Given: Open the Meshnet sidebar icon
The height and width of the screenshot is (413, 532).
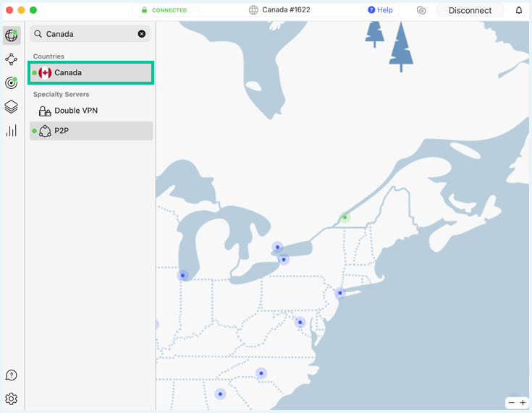Looking at the screenshot, I should pyautogui.click(x=11, y=59).
